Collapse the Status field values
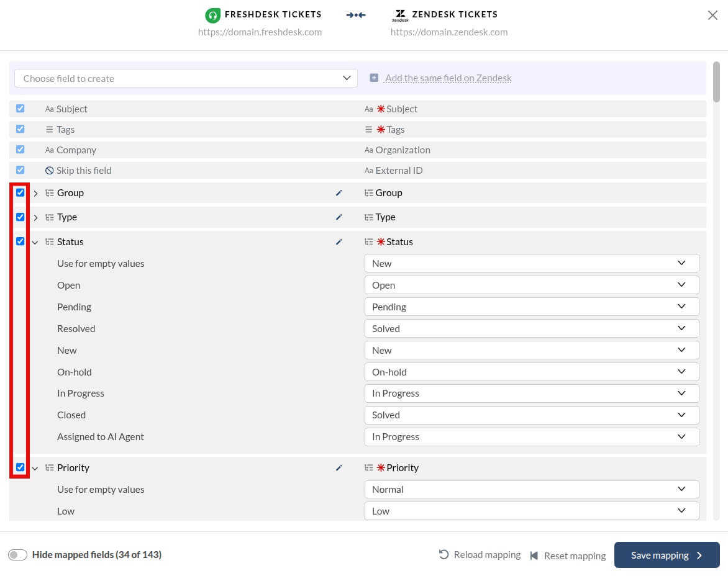728x576 pixels. pyautogui.click(x=35, y=242)
